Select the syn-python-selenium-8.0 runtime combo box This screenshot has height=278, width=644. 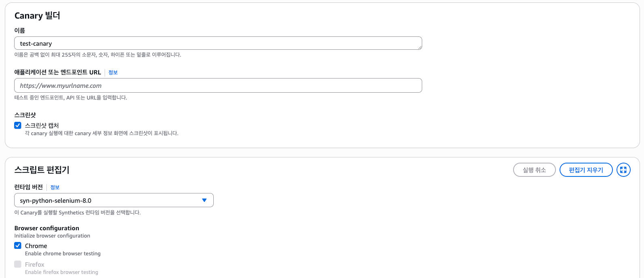click(109, 200)
